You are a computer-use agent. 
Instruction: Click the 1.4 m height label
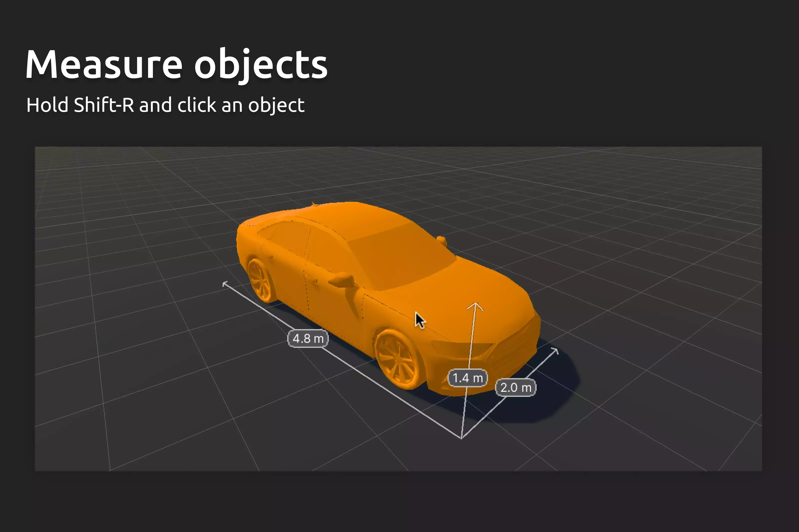(x=468, y=378)
